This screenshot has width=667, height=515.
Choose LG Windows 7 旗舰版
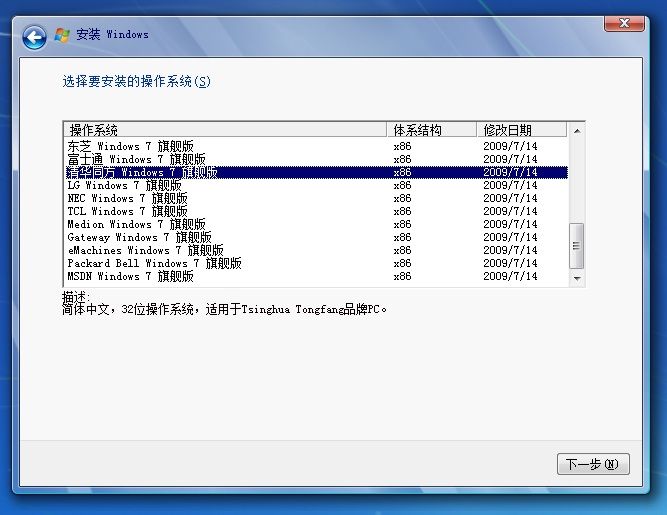click(x=317, y=185)
